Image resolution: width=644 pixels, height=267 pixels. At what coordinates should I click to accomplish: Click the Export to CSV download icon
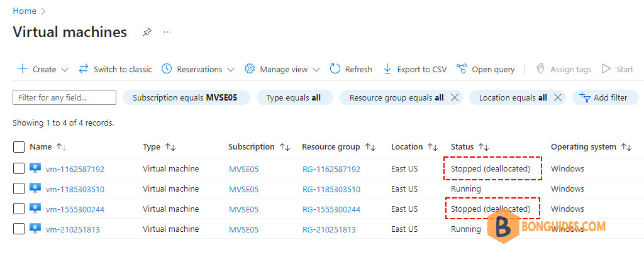[x=387, y=69]
